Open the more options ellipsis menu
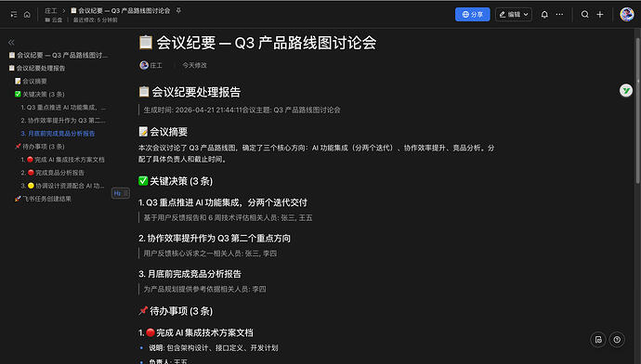Viewport: 641px width, 364px height. pos(559,14)
